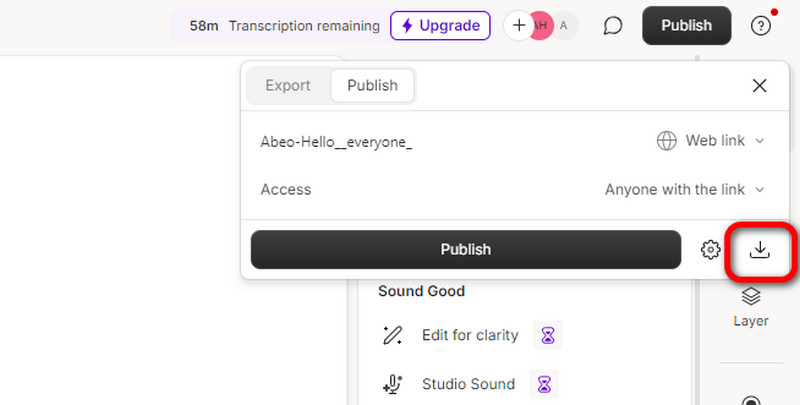Click the Studio Sound microphone icon
Image resolution: width=800 pixels, height=405 pixels.
pyautogui.click(x=393, y=384)
